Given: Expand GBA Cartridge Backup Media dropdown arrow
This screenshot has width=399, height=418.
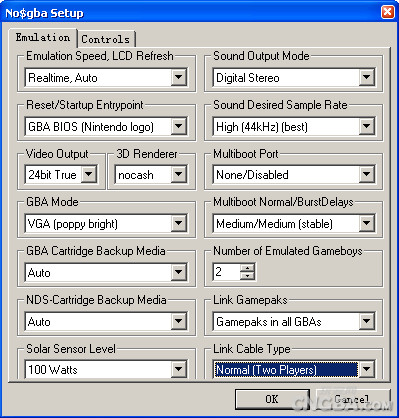Looking at the screenshot, I should (x=179, y=272).
